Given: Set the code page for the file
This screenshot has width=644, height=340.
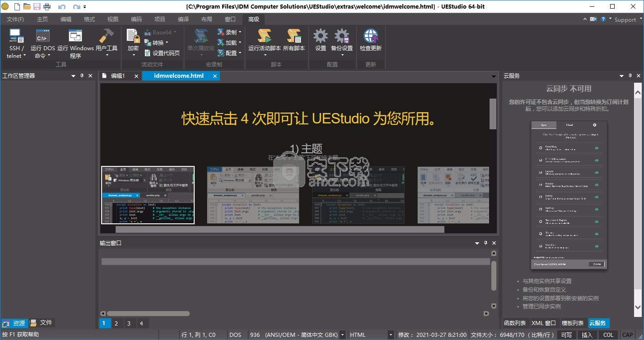Looking at the screenshot, I should click(162, 53).
